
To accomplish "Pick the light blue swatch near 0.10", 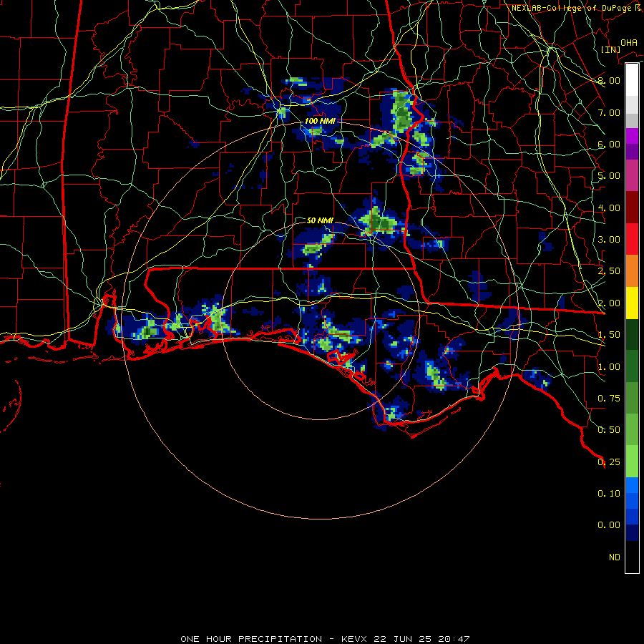I will (x=632, y=485).
